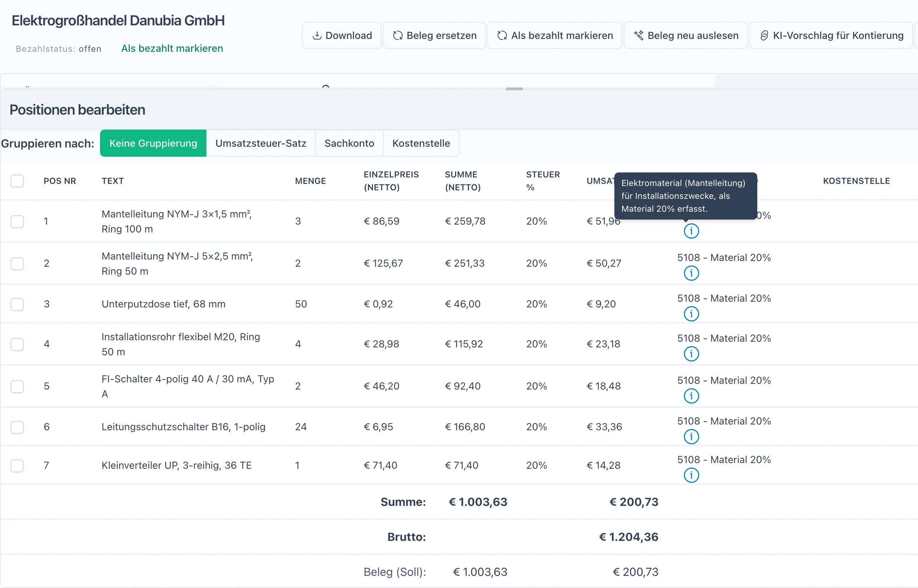Check the box for position 2 Mantelleitung 5×2,5

pyautogui.click(x=17, y=263)
